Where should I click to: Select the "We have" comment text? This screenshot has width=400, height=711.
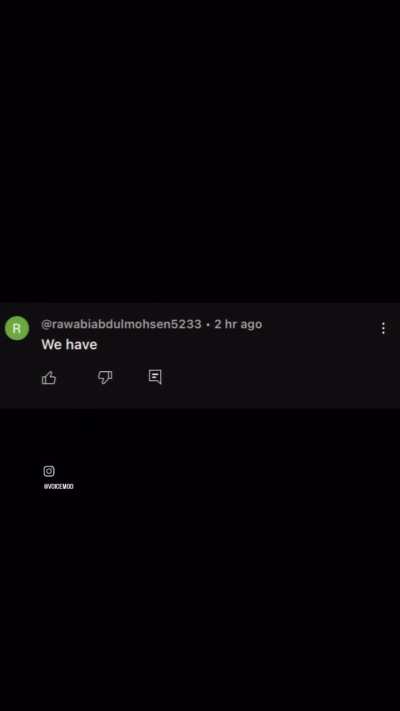point(69,345)
